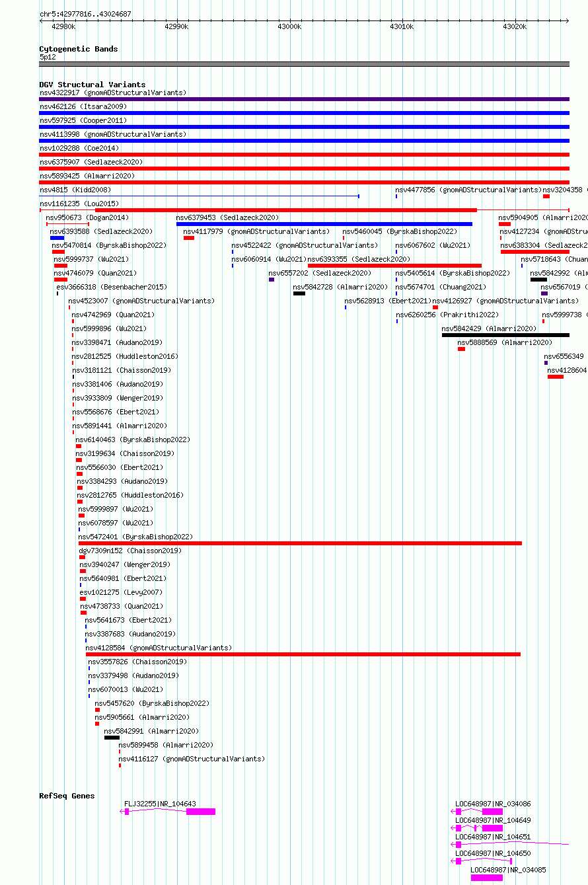Click nsv4117979 gnomAD variant label
Screen dimensions: 588x885
tap(256, 231)
